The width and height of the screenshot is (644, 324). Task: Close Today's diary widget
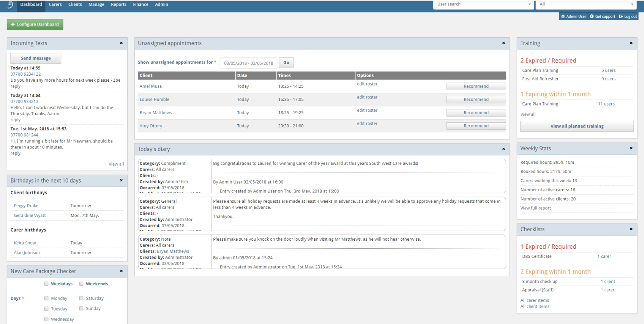[503, 149]
